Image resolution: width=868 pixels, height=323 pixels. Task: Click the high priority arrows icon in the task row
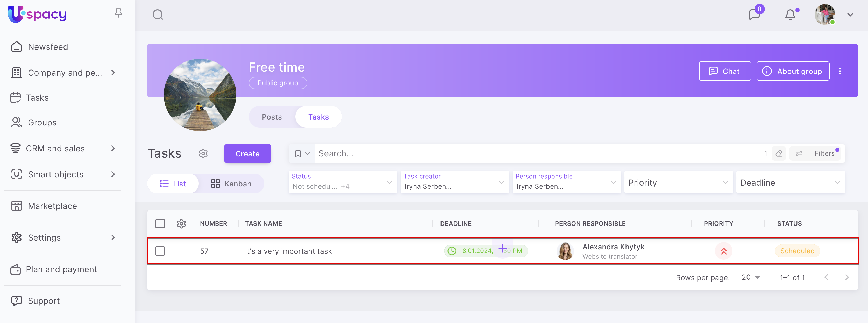point(723,251)
